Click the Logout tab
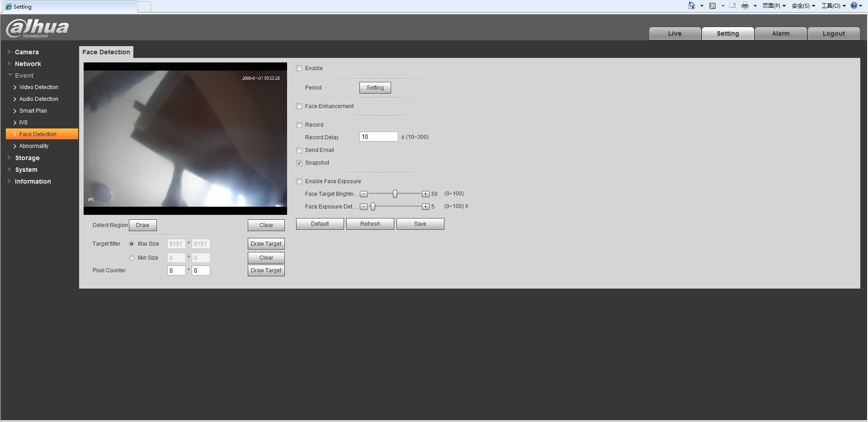Screen dimensions: 868x422 [x=834, y=33]
